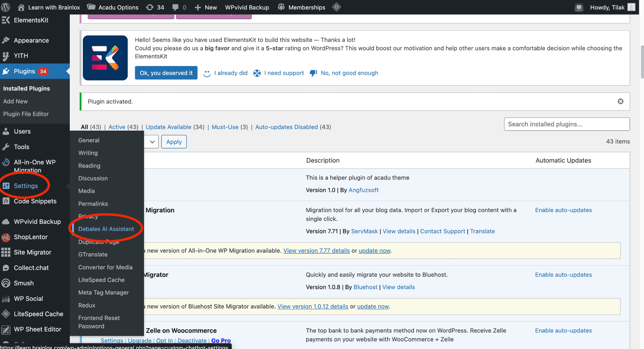
Task: Open the comments bubble in admin bar
Action: tap(175, 7)
